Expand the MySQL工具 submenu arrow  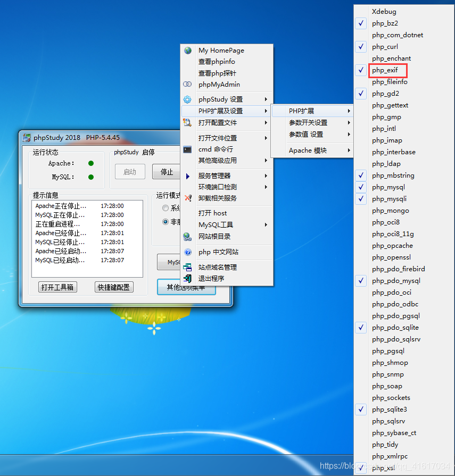pos(266,225)
